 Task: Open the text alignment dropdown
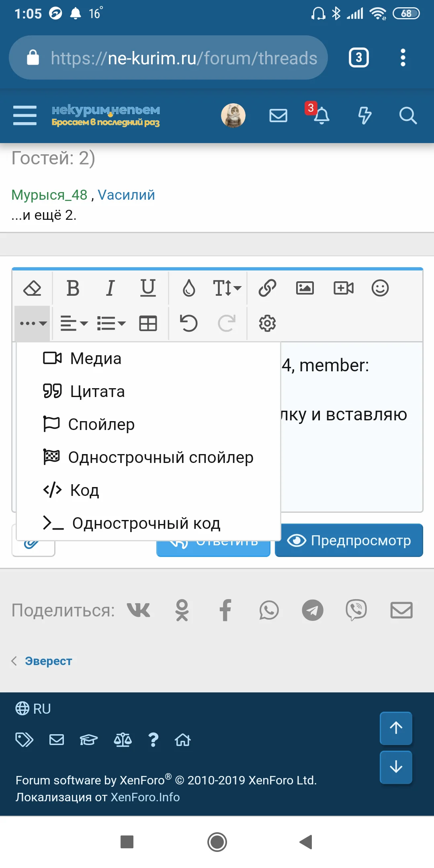pos(74,323)
